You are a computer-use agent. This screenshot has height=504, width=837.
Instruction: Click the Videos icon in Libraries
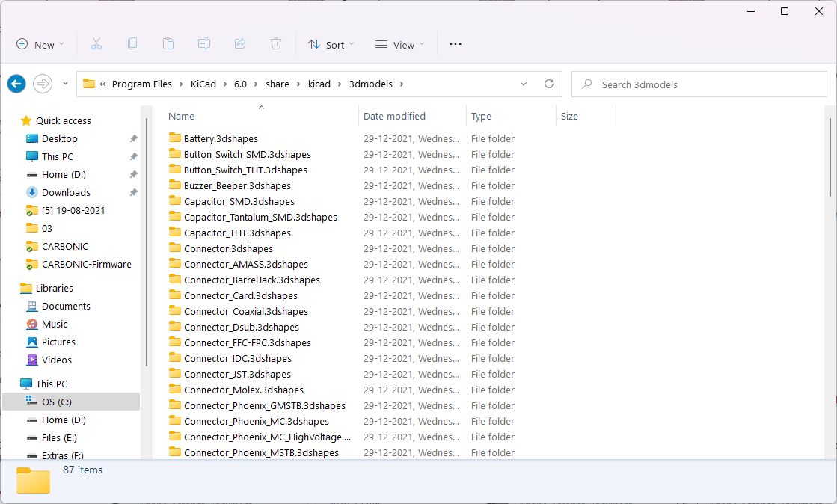click(x=32, y=360)
